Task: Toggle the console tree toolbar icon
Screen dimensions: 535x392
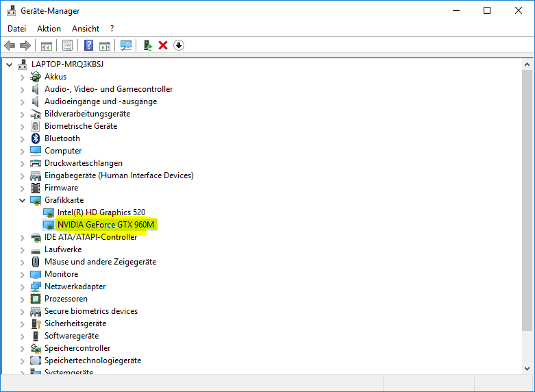Action: pos(47,45)
